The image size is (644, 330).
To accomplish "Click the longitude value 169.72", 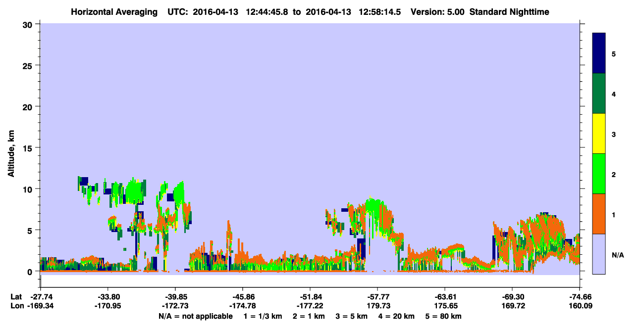I will click(512, 306).
